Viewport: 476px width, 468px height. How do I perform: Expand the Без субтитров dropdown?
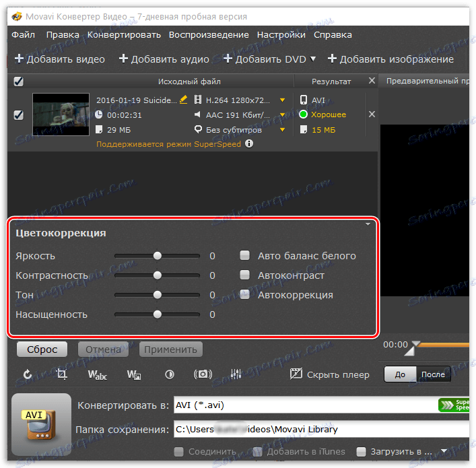click(x=282, y=130)
